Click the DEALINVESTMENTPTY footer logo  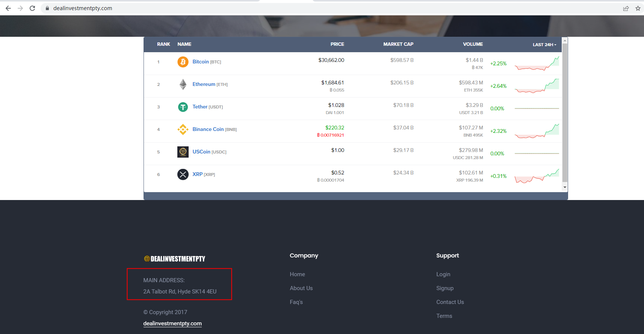pos(175,259)
